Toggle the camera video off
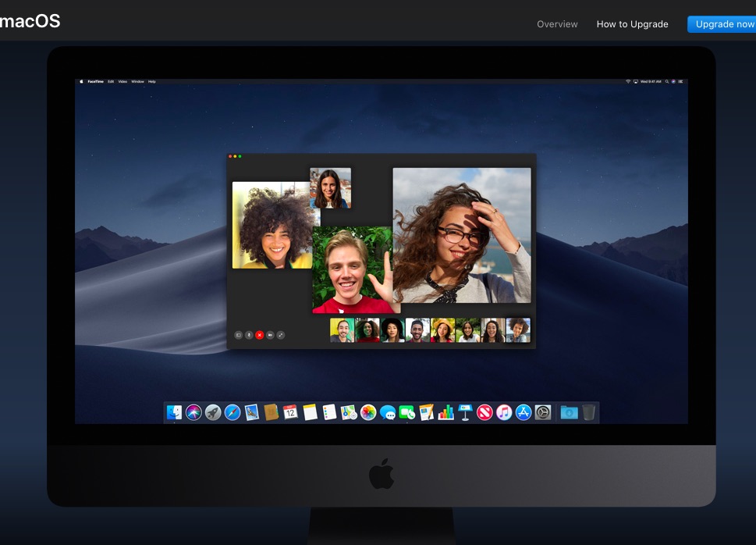This screenshot has height=545, width=756. pos(270,335)
